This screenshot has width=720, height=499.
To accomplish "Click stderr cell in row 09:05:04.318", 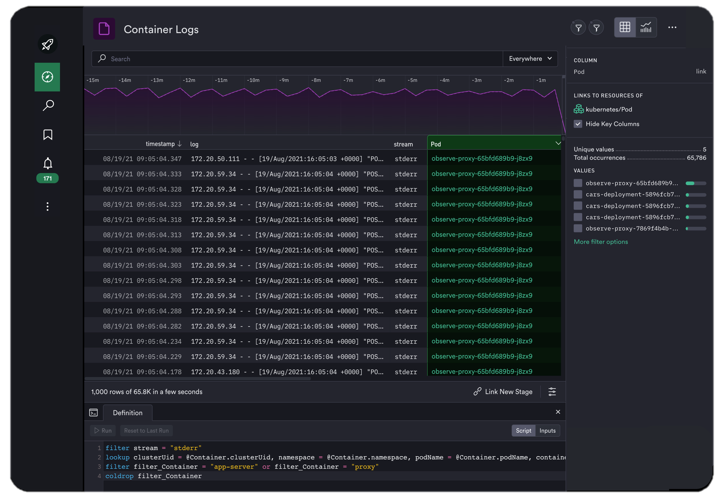I will pos(406,220).
